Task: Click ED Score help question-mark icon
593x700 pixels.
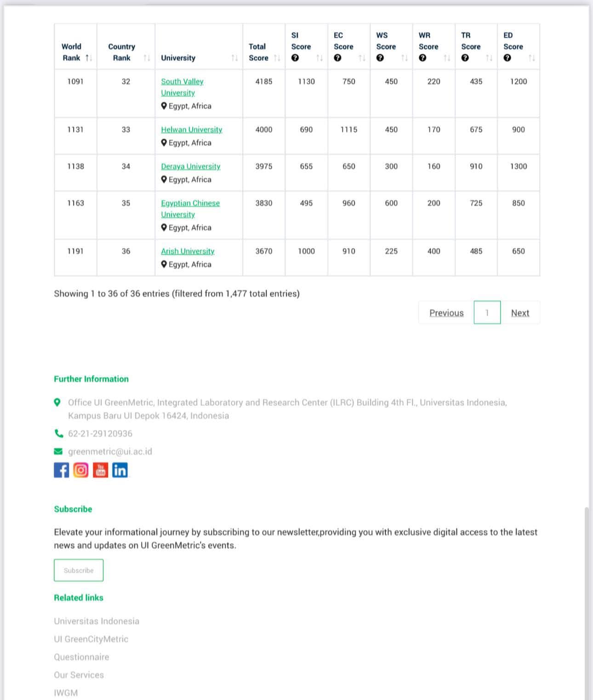Action: click(507, 58)
